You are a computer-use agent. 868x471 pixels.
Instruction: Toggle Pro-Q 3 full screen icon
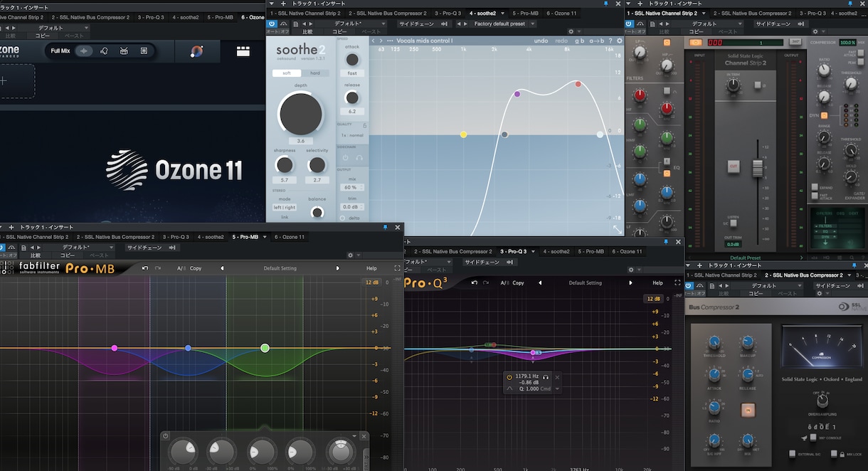[677, 282]
